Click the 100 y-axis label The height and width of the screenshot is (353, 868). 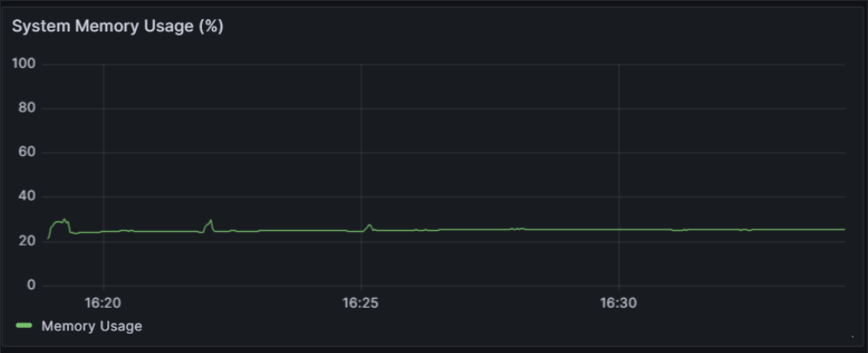24,64
